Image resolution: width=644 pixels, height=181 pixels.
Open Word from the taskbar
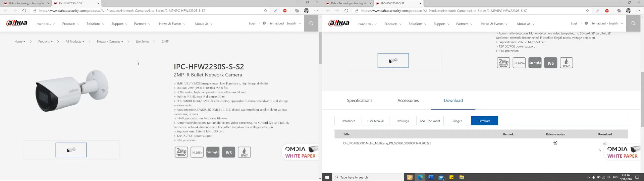(x=431, y=177)
